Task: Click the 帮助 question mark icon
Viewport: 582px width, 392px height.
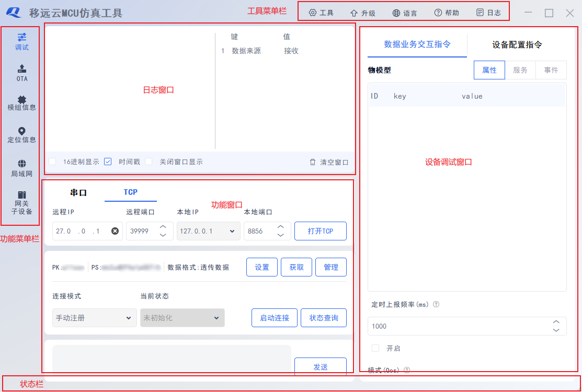Action: (x=438, y=13)
